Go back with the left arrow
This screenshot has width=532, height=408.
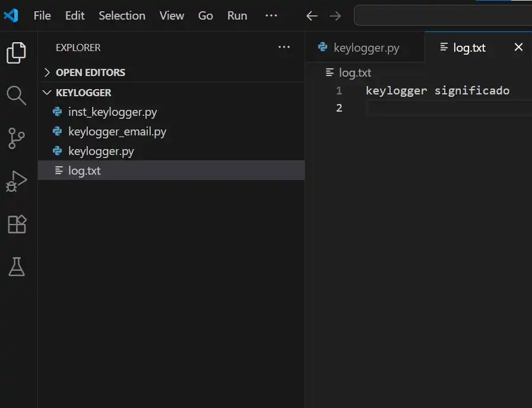[x=312, y=16]
